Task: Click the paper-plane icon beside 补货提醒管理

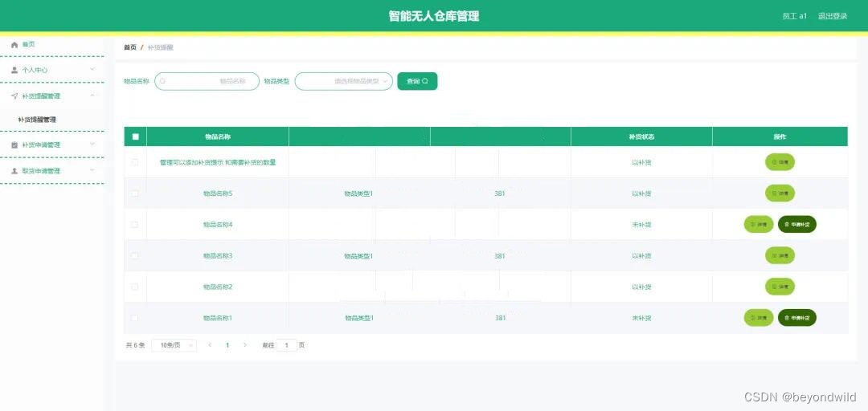Action: tap(14, 96)
